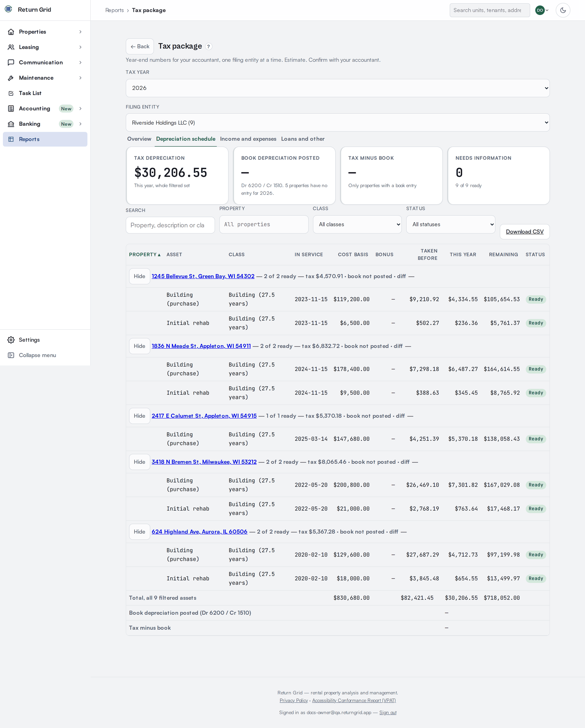Open Properties via its house icon
Viewport: 585px width, 728px height.
(x=11, y=32)
